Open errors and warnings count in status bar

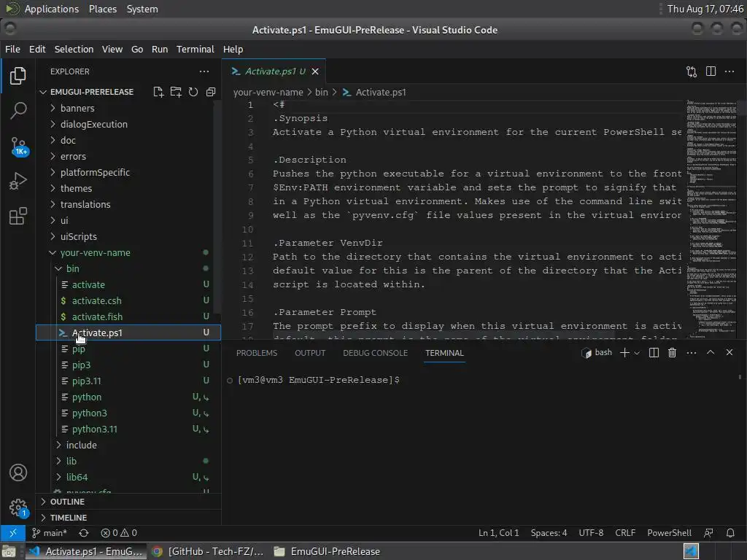tap(119, 533)
